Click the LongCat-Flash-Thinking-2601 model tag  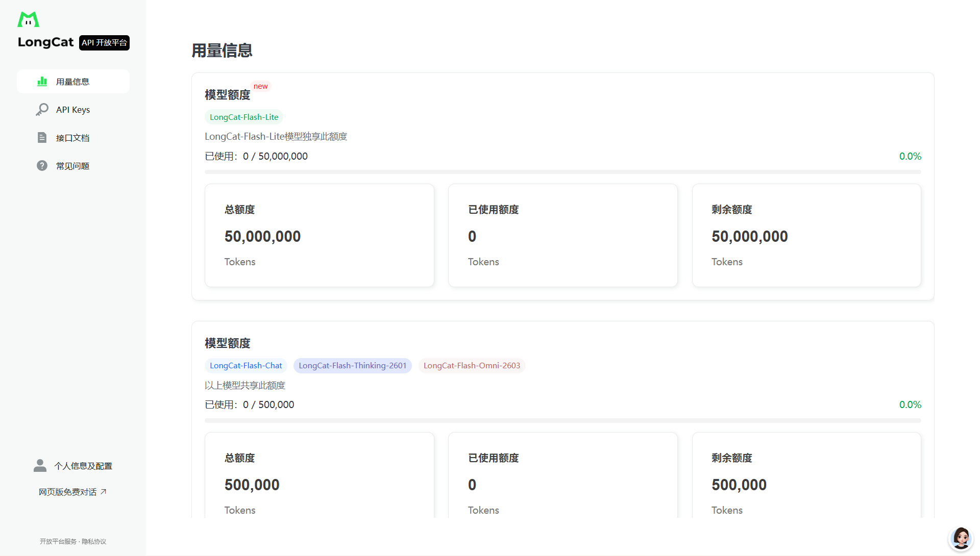353,366
